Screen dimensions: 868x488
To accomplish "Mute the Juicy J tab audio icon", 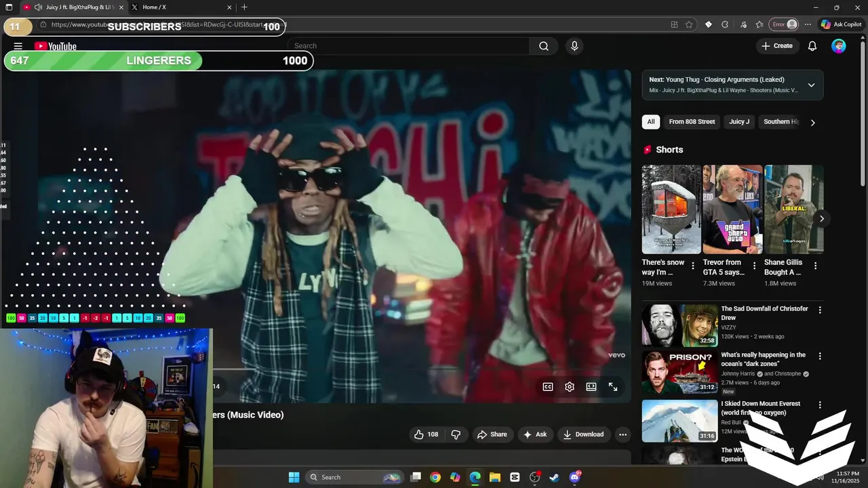I will 38,7.
